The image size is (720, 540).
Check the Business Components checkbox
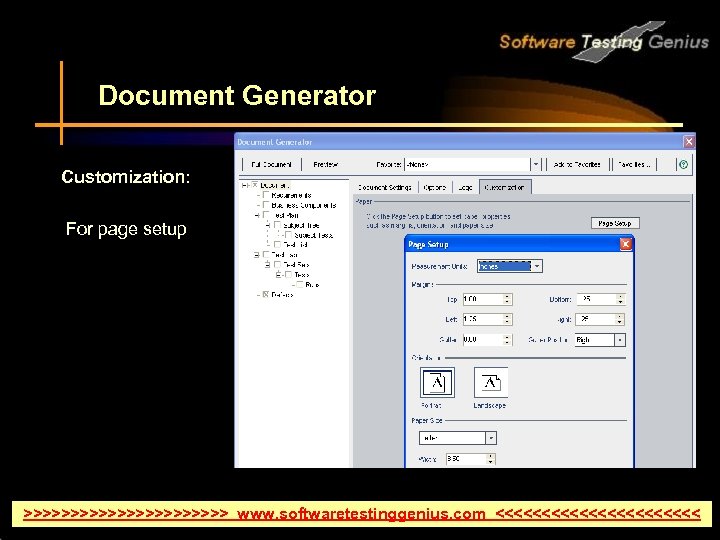point(265,205)
